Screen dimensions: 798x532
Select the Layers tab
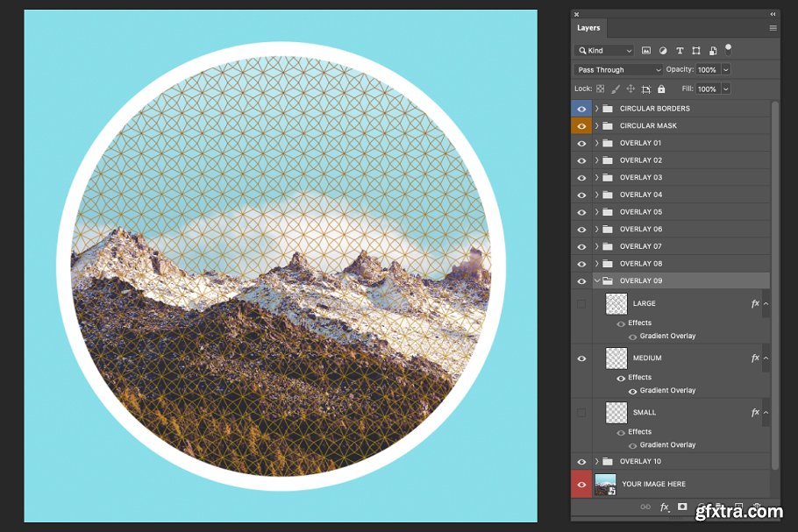pyautogui.click(x=588, y=28)
